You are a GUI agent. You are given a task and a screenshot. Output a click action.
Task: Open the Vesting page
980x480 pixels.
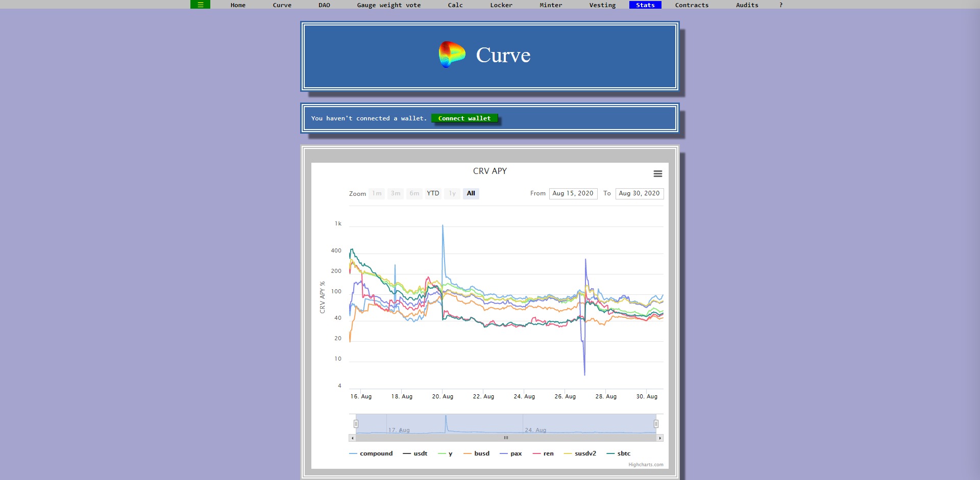coord(602,5)
